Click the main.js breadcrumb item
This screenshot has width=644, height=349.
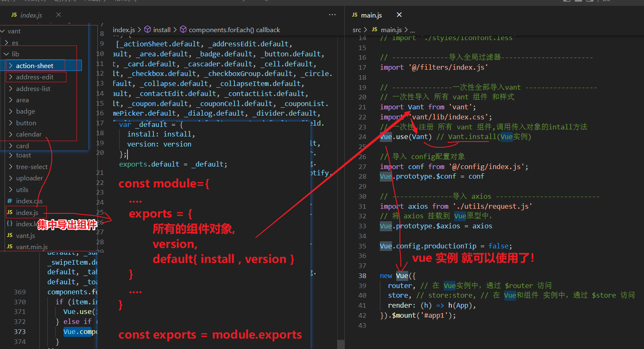[x=391, y=30]
